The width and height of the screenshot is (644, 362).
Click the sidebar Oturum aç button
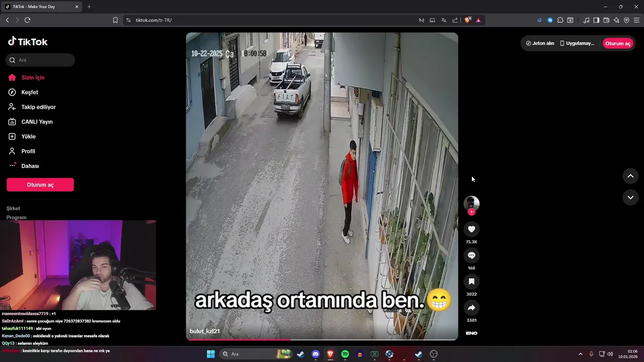click(40, 185)
